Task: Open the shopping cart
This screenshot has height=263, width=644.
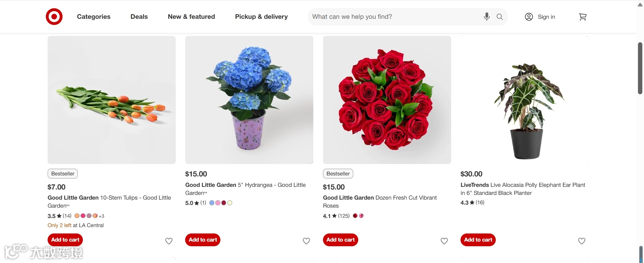Action: pos(583,17)
